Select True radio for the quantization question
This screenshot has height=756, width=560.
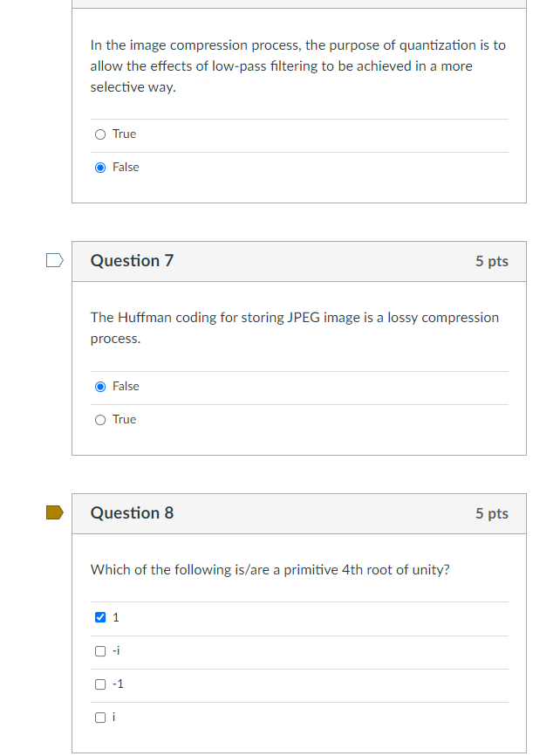(100, 134)
